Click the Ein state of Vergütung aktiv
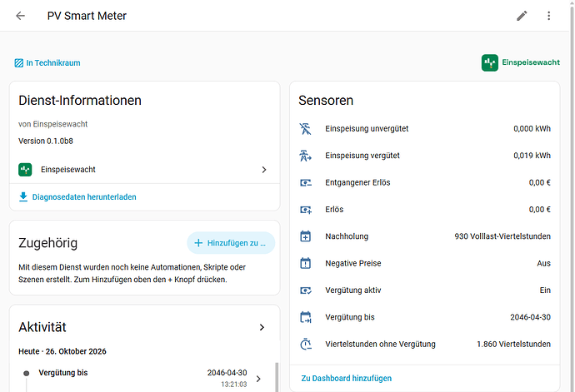This screenshot has width=575, height=392. [545, 290]
